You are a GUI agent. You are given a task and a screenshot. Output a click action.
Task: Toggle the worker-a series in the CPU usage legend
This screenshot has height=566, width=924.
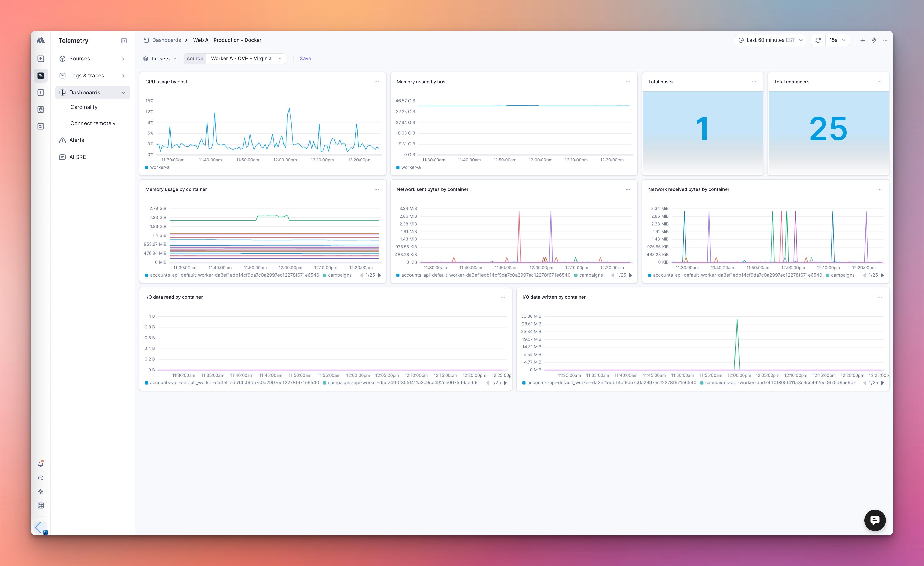pos(159,167)
